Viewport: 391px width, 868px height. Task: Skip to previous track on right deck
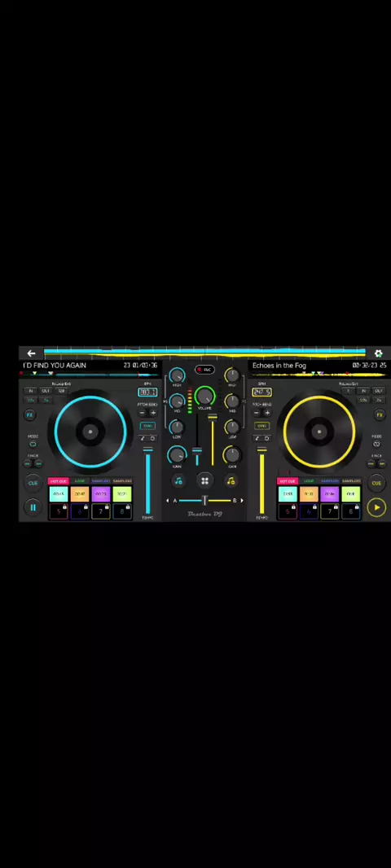point(371,464)
